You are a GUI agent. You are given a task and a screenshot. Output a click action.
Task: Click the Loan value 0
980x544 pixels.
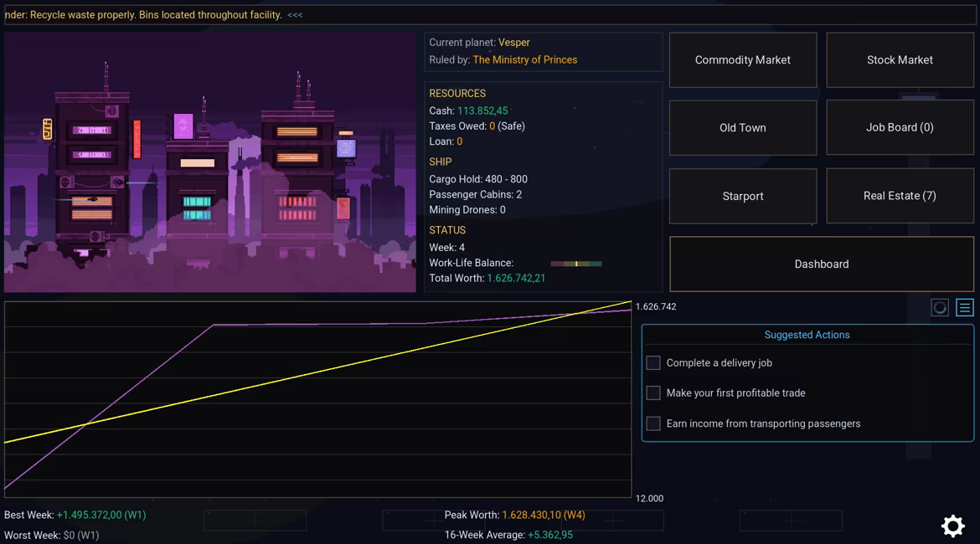(459, 141)
